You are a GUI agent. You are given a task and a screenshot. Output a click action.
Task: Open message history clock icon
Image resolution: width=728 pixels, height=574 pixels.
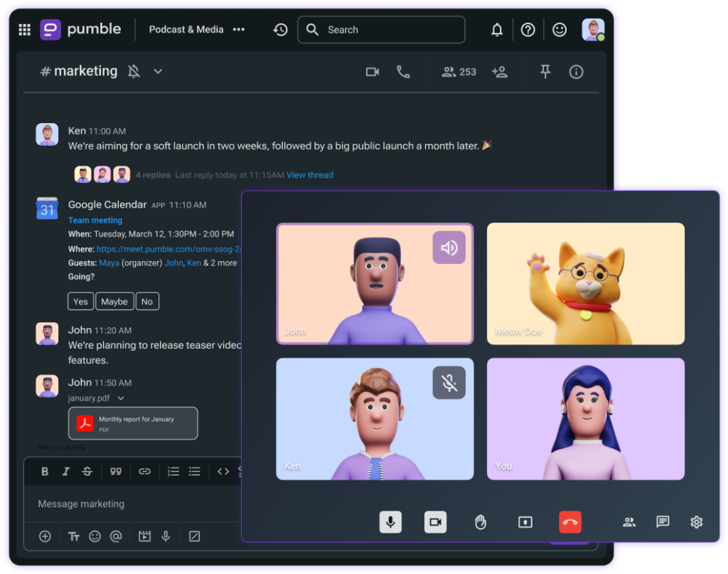click(x=280, y=30)
